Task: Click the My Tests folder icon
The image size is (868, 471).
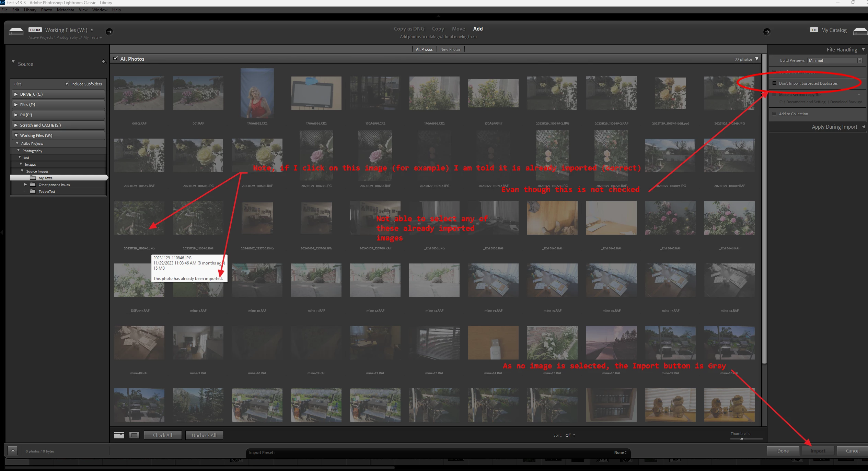Action: coord(33,178)
